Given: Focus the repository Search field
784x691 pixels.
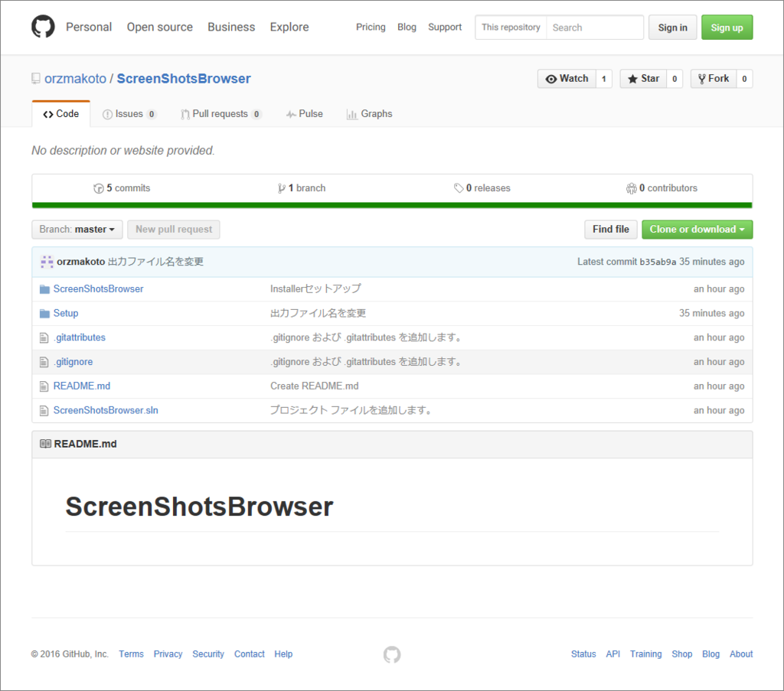Looking at the screenshot, I should click(594, 28).
